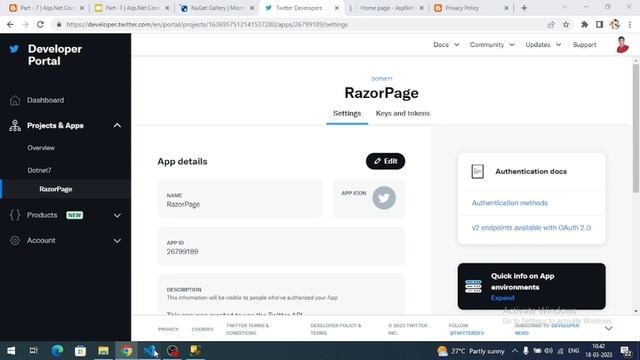Click the DOTNET7 breadcrumb link

coord(382,79)
